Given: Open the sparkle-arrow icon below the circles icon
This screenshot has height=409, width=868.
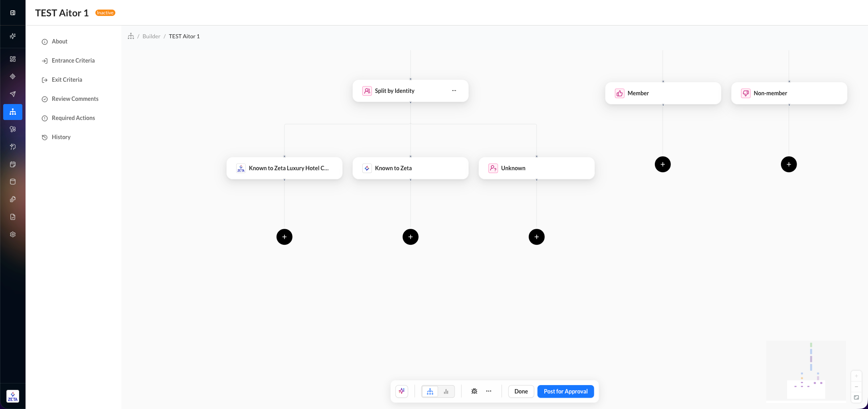Looking at the screenshot, I should (x=13, y=147).
